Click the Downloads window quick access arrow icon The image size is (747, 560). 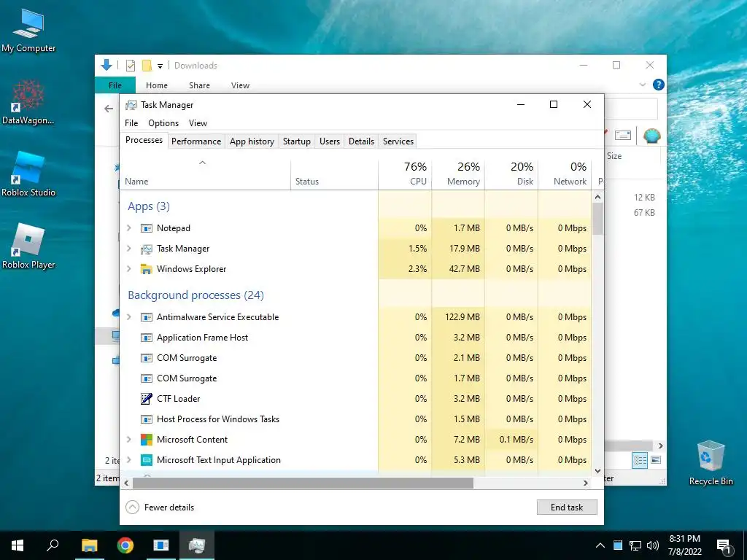[107, 65]
